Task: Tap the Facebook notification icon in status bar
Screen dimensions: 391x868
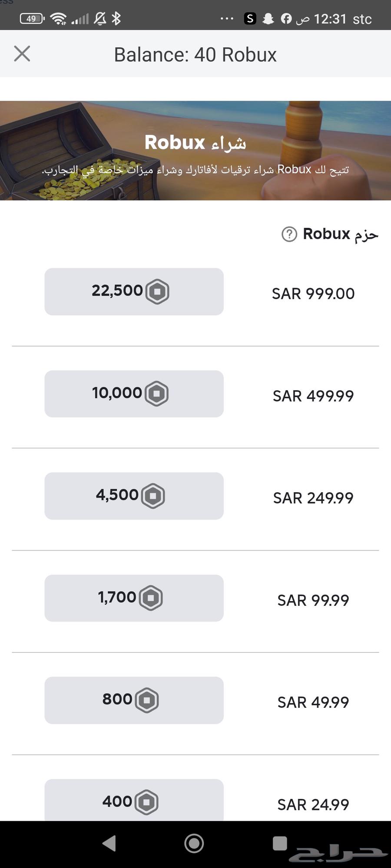Action: click(286, 19)
